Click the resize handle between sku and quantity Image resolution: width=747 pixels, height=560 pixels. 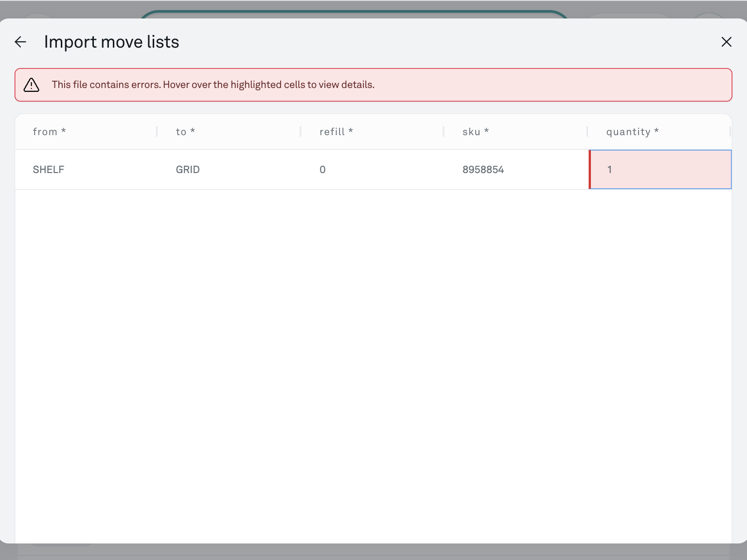tap(587, 132)
